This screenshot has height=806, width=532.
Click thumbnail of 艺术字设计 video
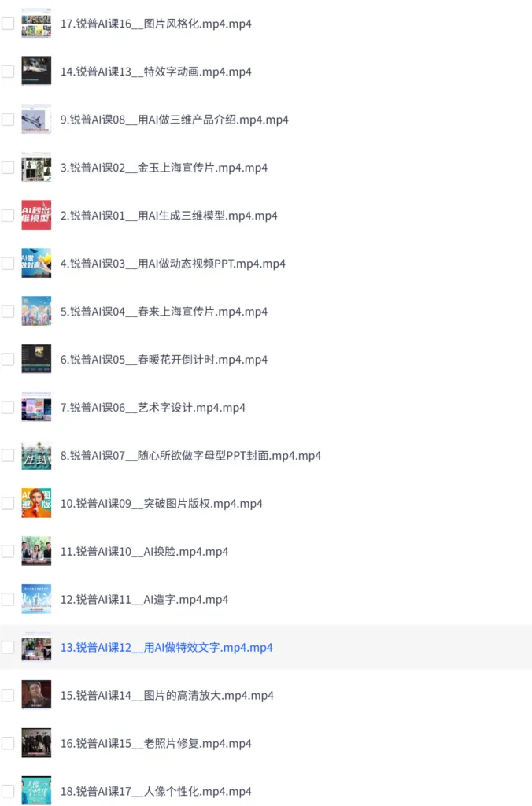[36, 407]
